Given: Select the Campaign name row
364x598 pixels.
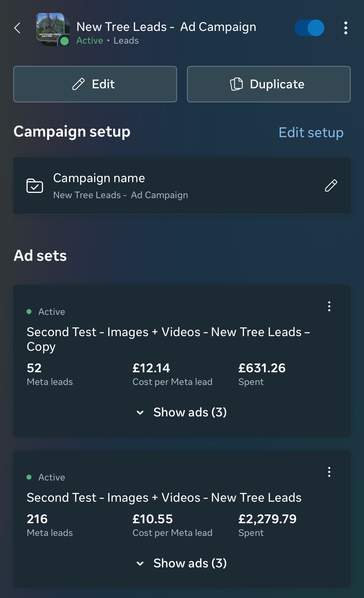Looking at the screenshot, I should pos(182,186).
